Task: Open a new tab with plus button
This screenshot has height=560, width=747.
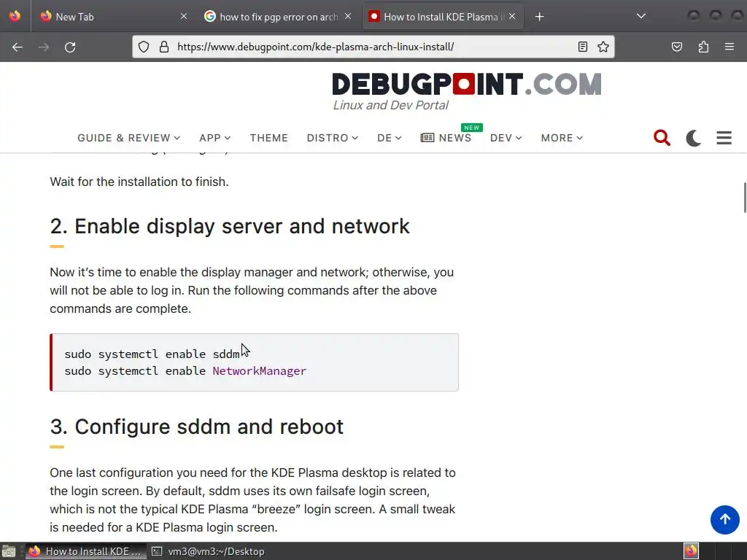Action: click(539, 17)
